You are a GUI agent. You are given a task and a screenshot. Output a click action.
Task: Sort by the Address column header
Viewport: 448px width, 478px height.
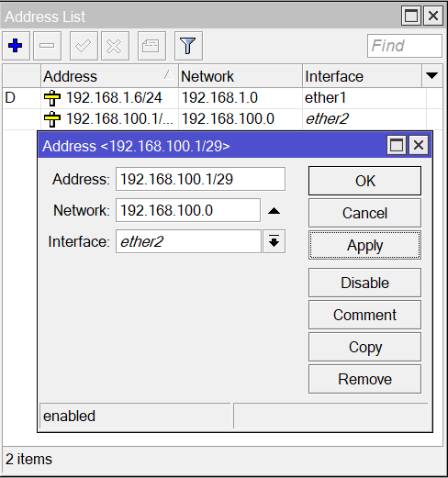pyautogui.click(x=109, y=76)
